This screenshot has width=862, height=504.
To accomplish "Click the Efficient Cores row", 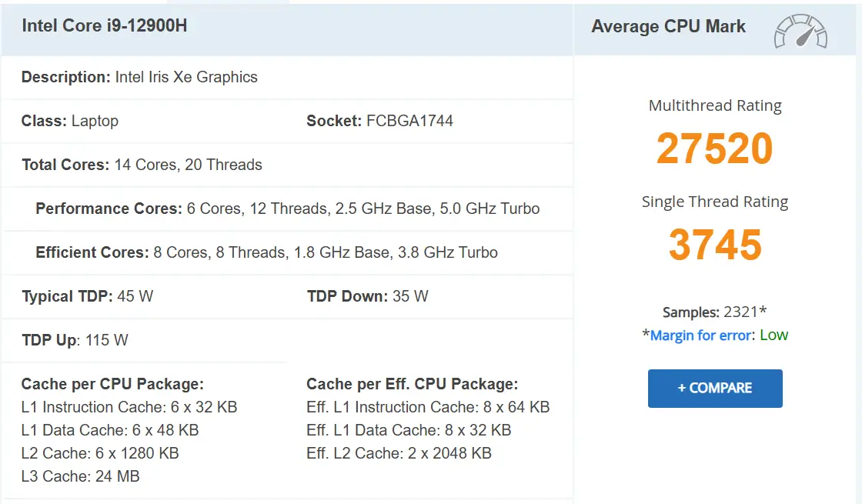I will (287, 252).
